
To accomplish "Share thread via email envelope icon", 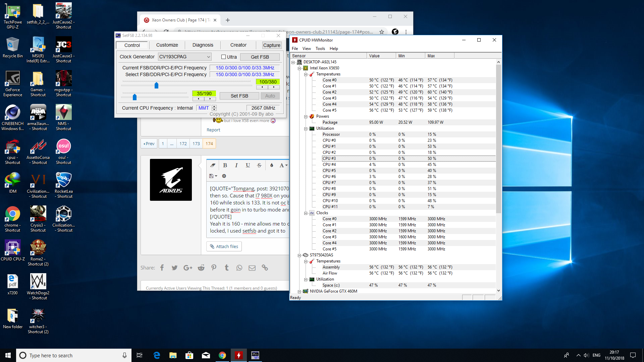I will click(252, 267).
